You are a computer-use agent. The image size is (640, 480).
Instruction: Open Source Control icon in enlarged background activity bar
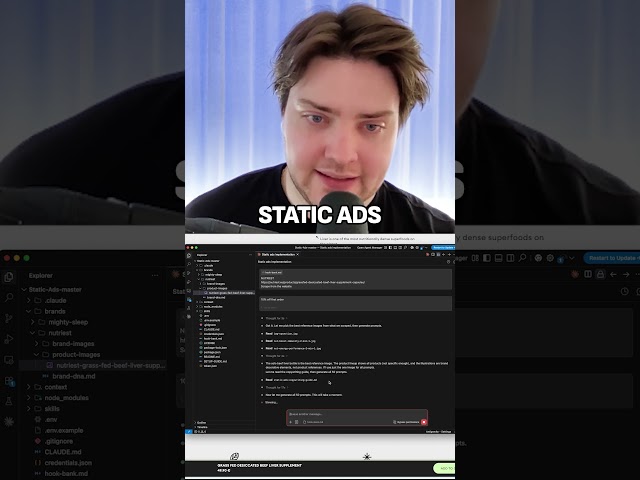coord(9,318)
